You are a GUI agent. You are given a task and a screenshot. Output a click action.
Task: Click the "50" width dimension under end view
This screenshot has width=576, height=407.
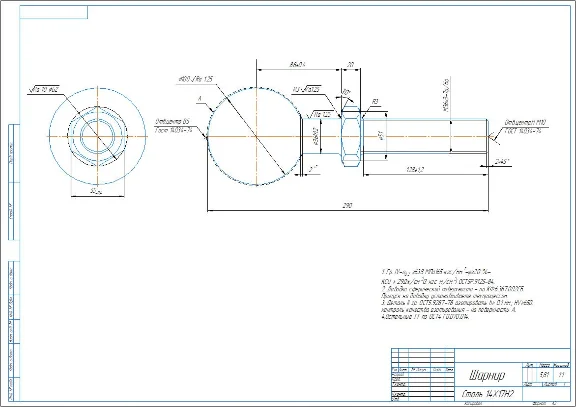(95, 191)
